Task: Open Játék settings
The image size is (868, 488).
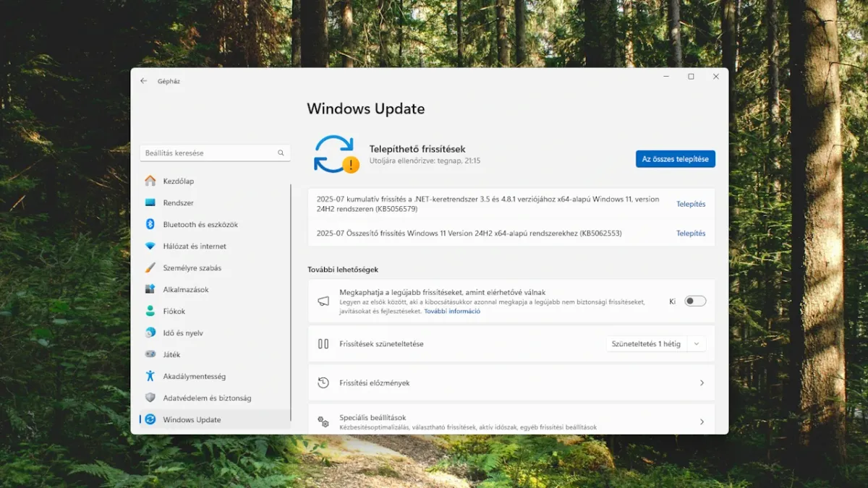Action: (214, 354)
